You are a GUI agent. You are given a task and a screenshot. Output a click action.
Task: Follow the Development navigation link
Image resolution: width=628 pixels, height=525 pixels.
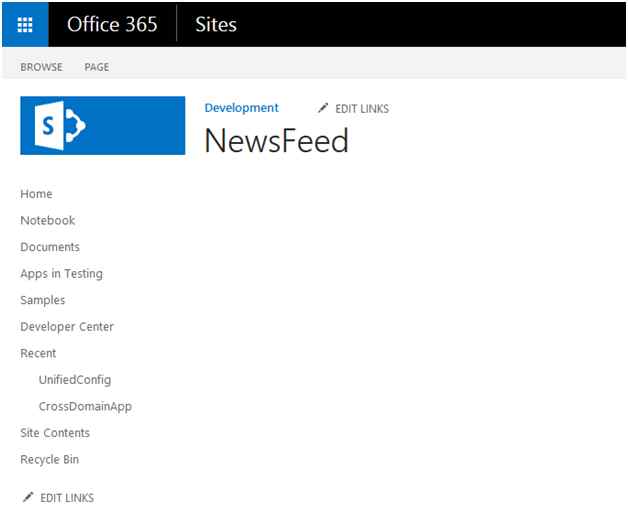pos(242,108)
